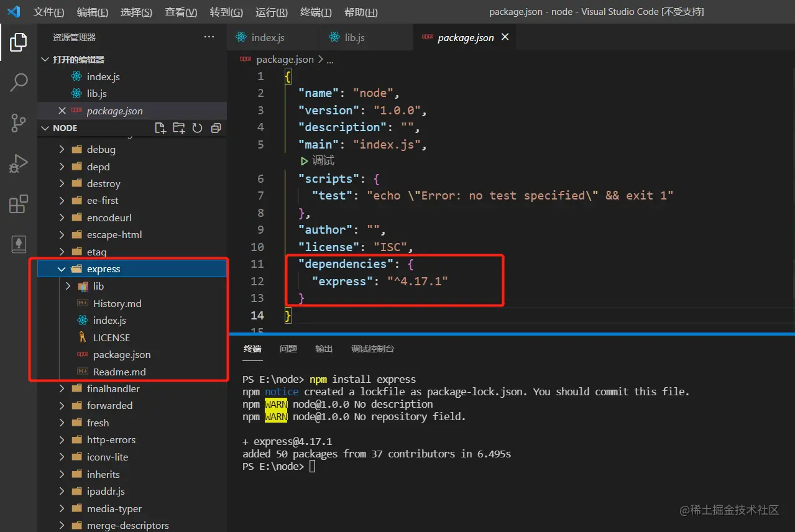Click the "express" key on line 12

pos(342,281)
